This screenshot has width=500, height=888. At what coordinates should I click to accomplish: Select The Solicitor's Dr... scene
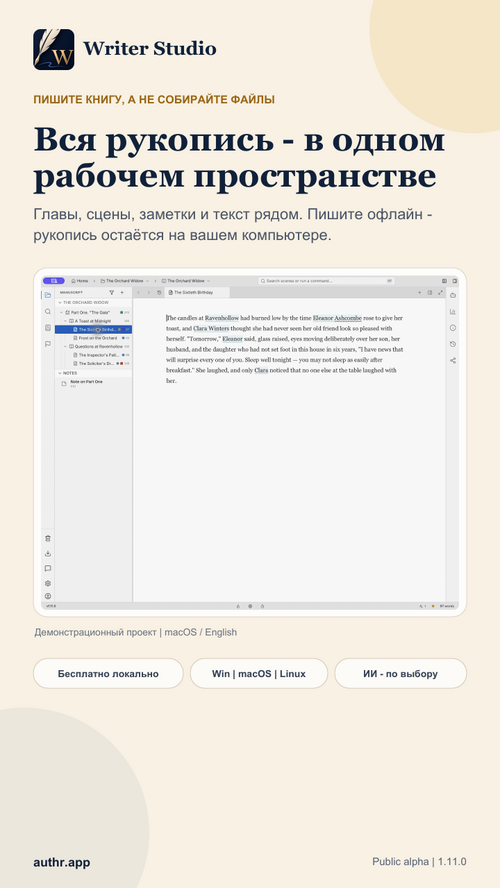click(93, 364)
